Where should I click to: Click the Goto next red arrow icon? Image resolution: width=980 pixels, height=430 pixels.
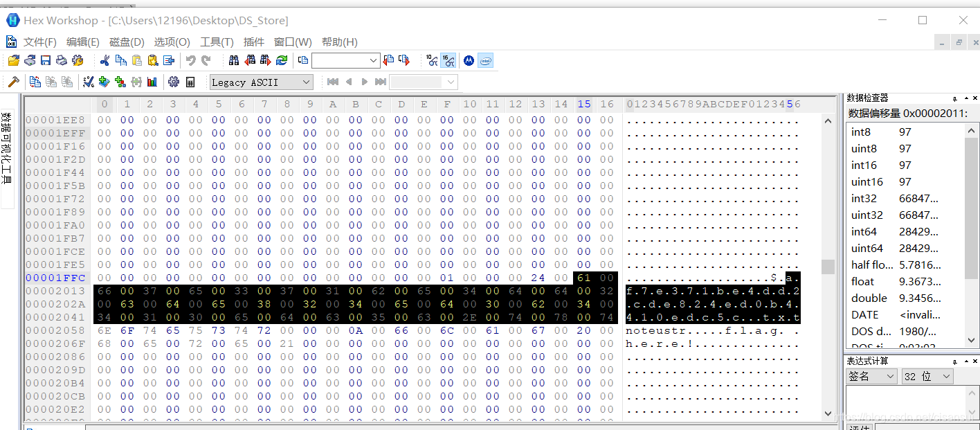click(404, 60)
